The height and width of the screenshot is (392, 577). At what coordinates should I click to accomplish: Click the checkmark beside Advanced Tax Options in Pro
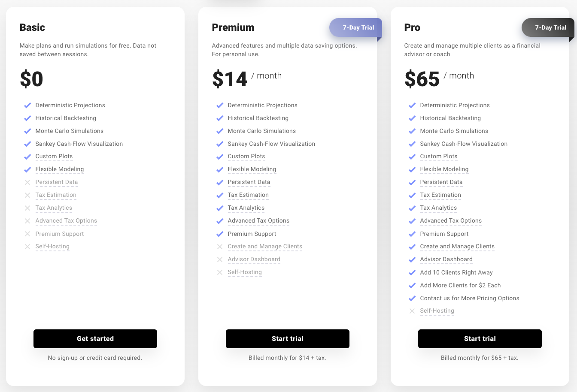click(x=412, y=221)
